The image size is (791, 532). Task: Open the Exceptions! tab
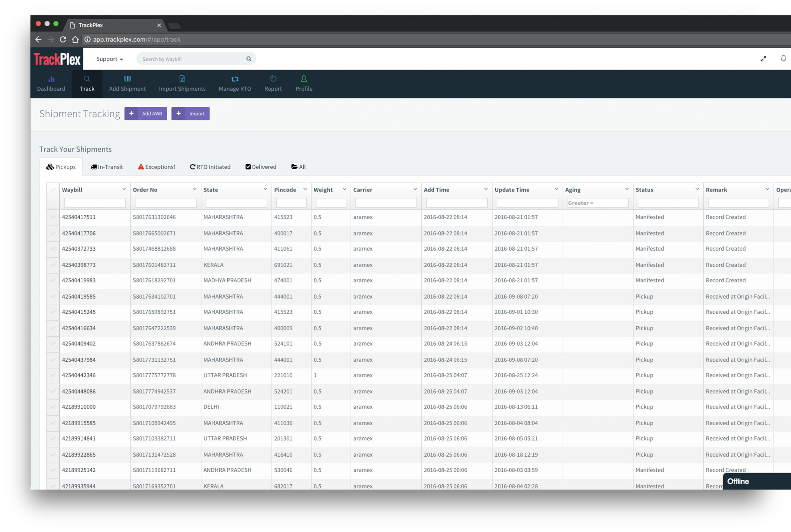pyautogui.click(x=156, y=166)
